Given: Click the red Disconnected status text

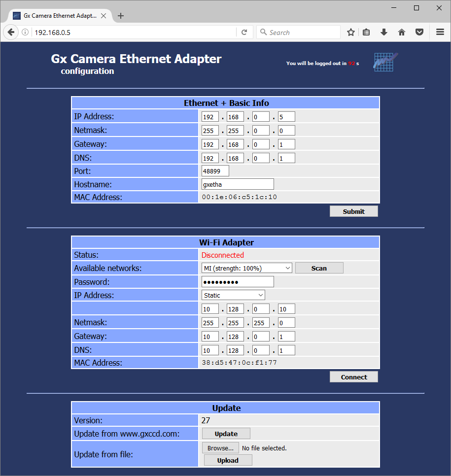Looking at the screenshot, I should click(x=223, y=255).
